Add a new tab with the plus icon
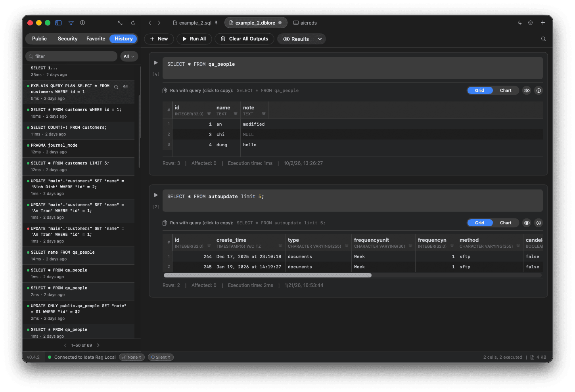This screenshot has height=392, width=575. click(543, 23)
